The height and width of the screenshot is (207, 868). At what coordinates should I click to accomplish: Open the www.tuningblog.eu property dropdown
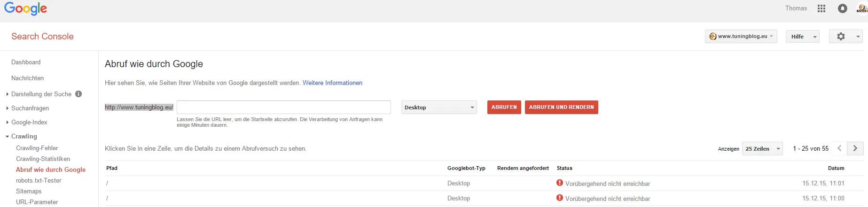(x=741, y=36)
